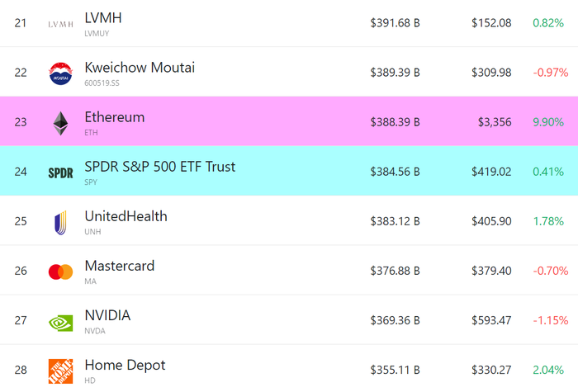The height and width of the screenshot is (392, 578).
Task: Open the NVIDIA name link
Action: [107, 315]
